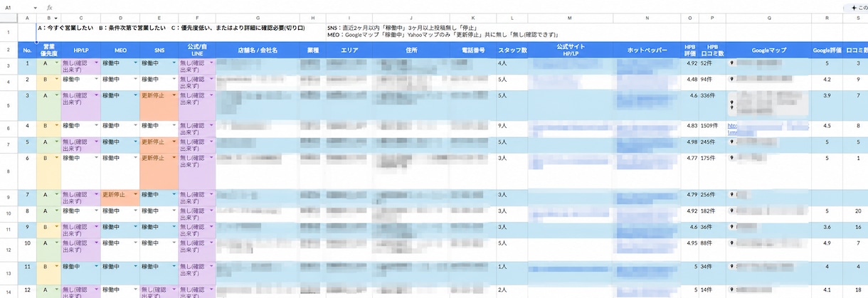Click the map pin icon in No. 5 row
The image size is (868, 298).
coord(731,142)
